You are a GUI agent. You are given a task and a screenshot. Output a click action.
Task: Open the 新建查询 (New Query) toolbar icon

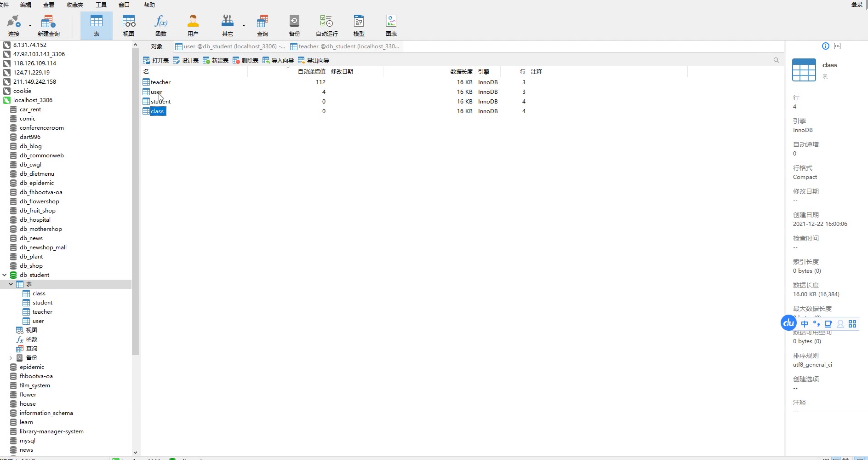[x=48, y=25]
